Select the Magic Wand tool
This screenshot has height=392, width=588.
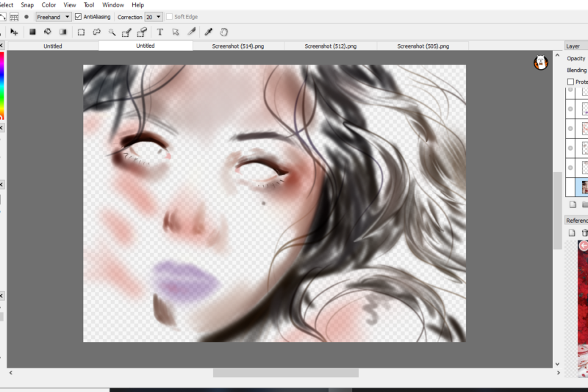[x=112, y=32]
